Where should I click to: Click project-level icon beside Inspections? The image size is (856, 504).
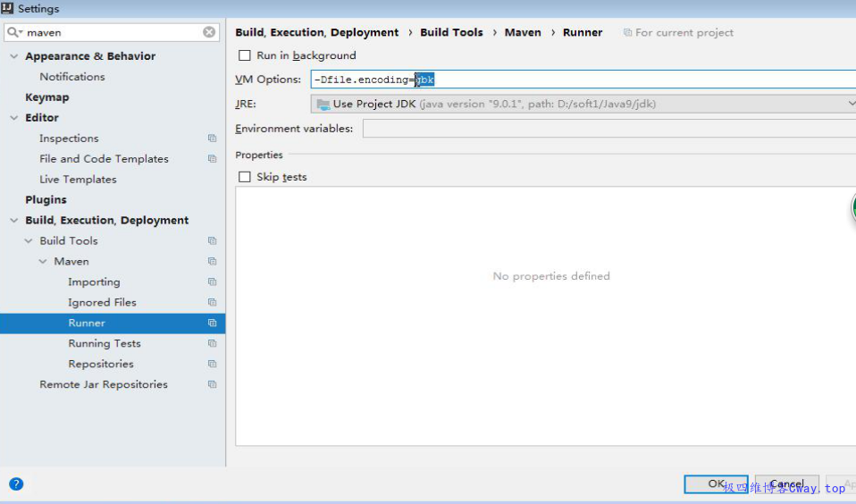click(213, 139)
